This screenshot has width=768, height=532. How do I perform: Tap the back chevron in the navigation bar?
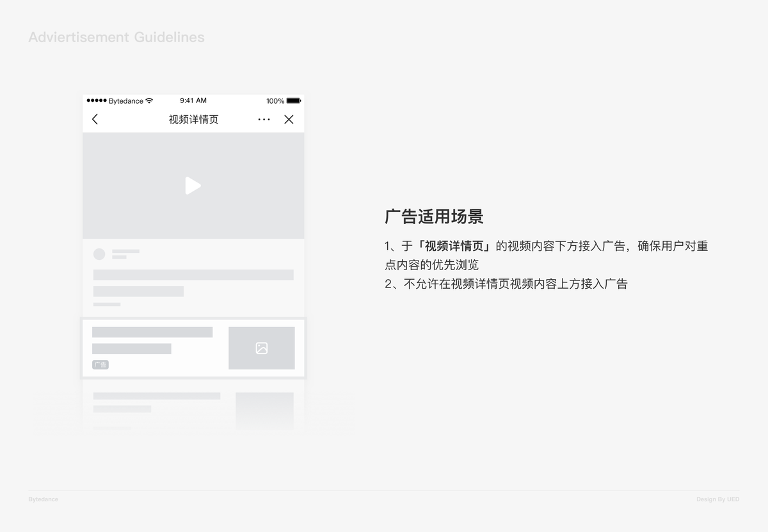coord(95,119)
